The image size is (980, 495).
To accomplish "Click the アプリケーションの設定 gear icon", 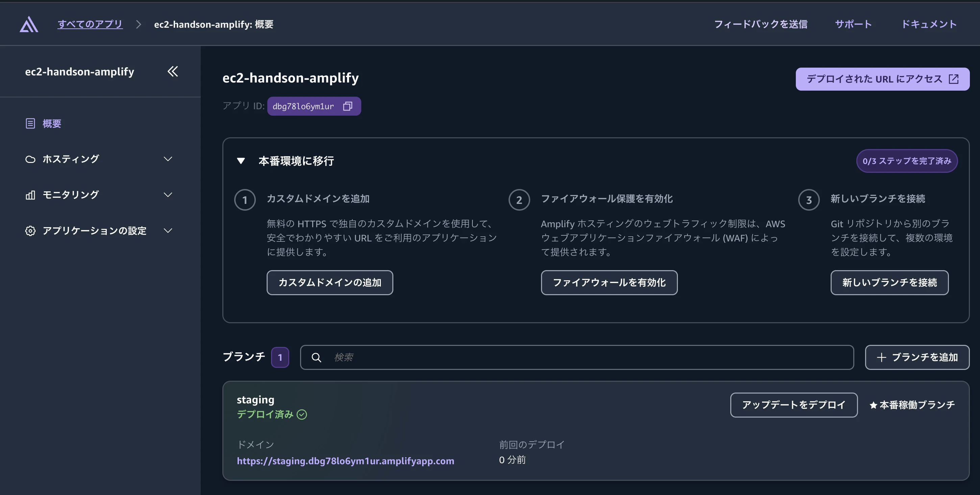I will tap(30, 231).
